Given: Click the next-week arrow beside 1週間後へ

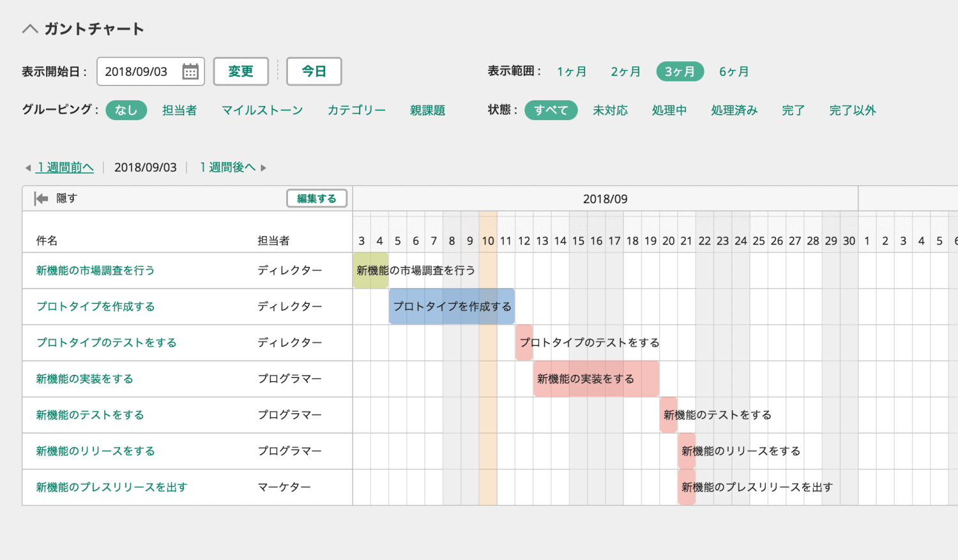Looking at the screenshot, I should [262, 167].
